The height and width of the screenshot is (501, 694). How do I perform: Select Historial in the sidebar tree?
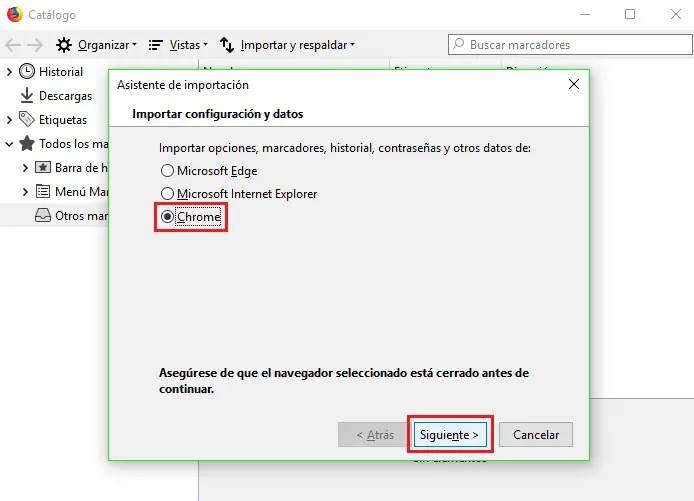[x=61, y=72]
